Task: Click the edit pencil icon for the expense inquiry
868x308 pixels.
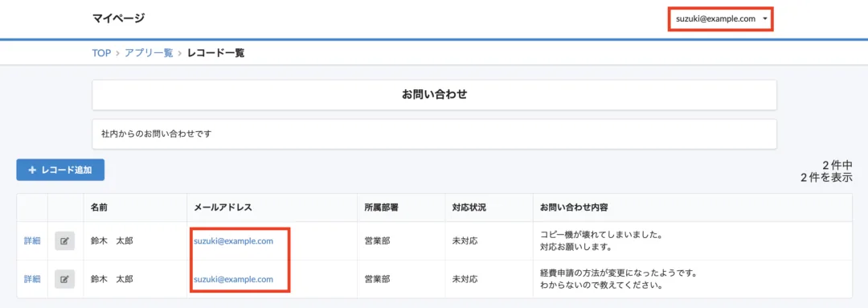Action: 65,279
